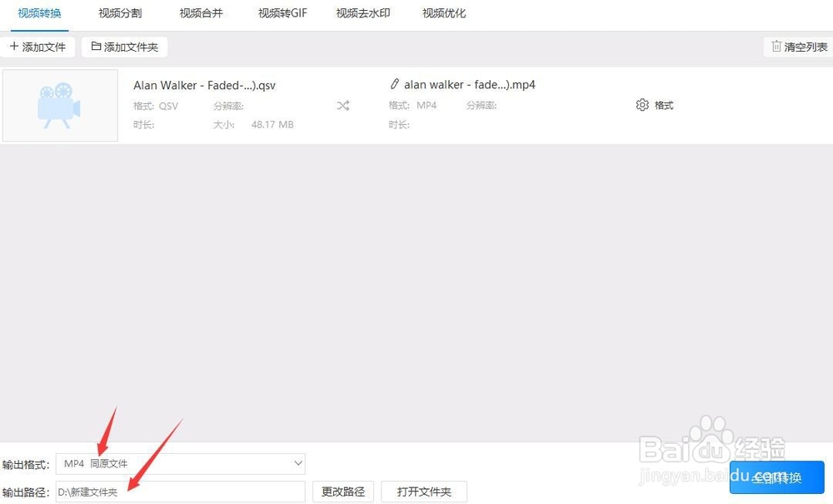The image size is (833, 504).
Task: Click the video camera thumbnail
Action: click(60, 105)
